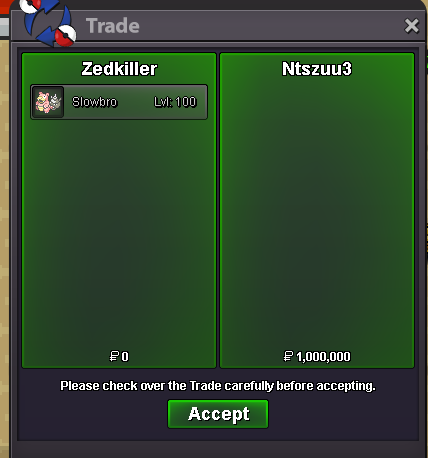This screenshot has height=458, width=428.
Task: Accept the trade offer
Action: (x=218, y=414)
